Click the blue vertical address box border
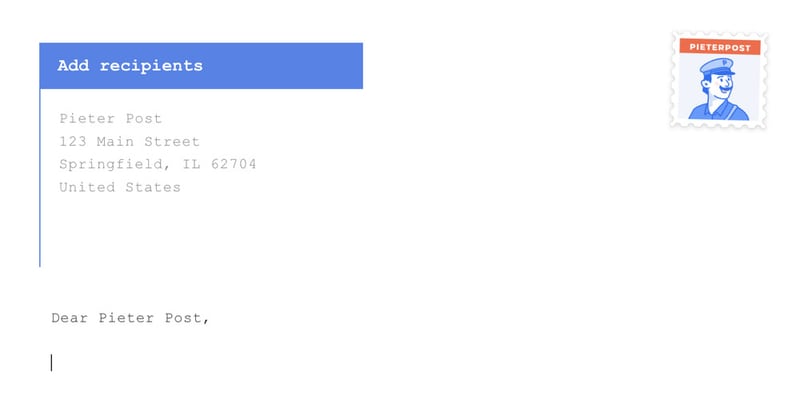The height and width of the screenshot is (400, 800). tap(40, 180)
